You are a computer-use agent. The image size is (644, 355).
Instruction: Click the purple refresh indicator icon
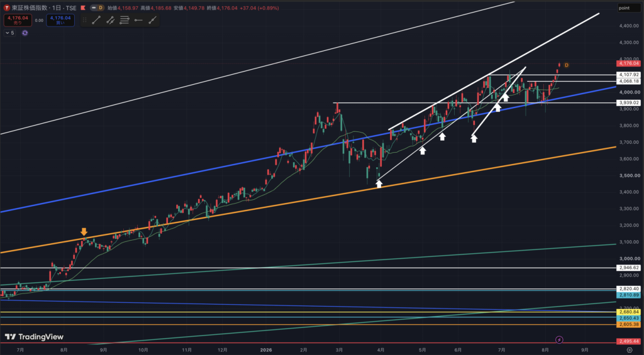(x=25, y=33)
